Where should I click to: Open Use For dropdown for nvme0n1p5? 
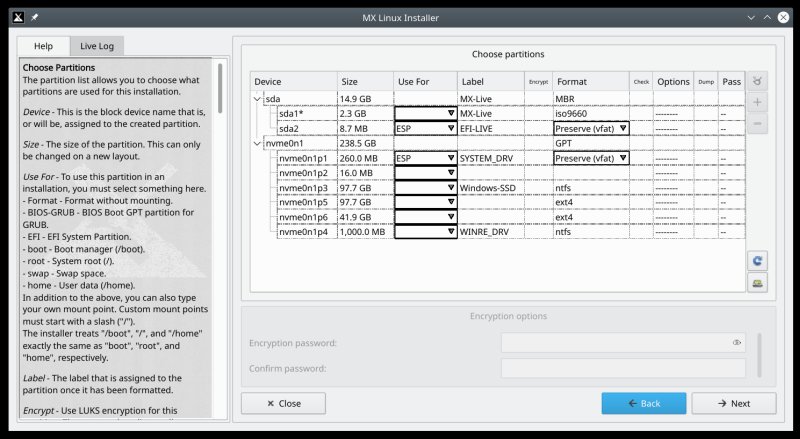click(x=426, y=202)
